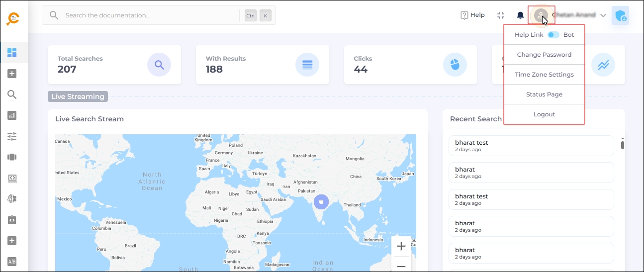The image size is (644, 272).
Task: Toggle the Help Link / Bot switch
Action: pos(553,35)
